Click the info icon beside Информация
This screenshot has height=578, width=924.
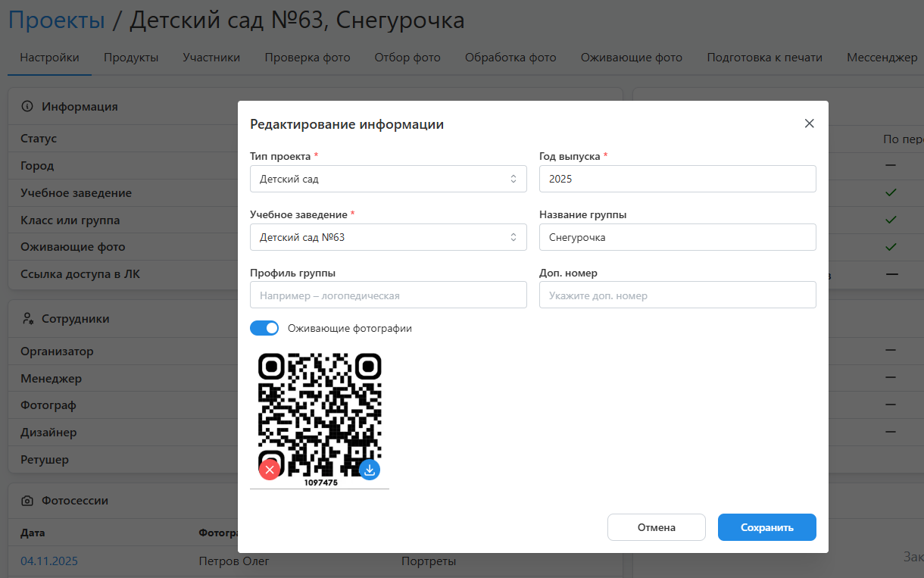pyautogui.click(x=28, y=107)
